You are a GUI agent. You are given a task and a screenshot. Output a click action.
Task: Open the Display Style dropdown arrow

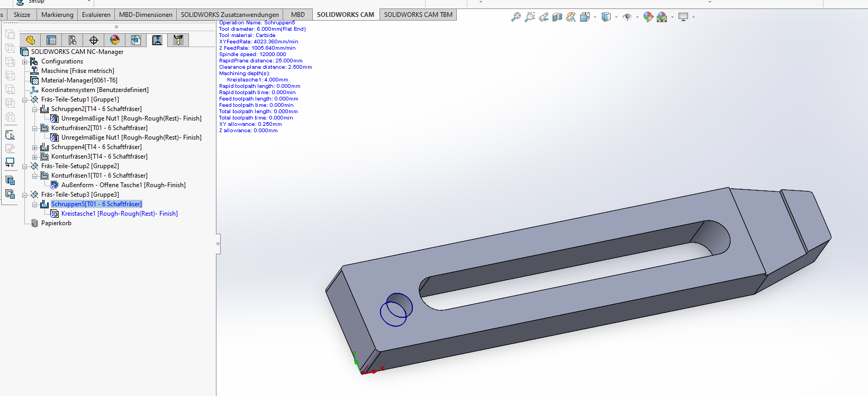(617, 17)
